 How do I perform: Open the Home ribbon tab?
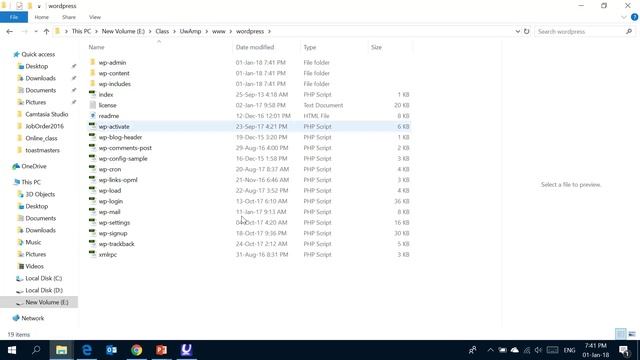click(x=41, y=17)
